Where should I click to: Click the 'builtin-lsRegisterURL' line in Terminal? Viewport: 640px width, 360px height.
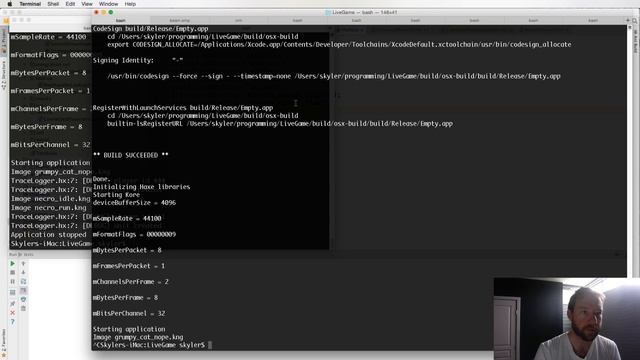pyautogui.click(x=280, y=124)
